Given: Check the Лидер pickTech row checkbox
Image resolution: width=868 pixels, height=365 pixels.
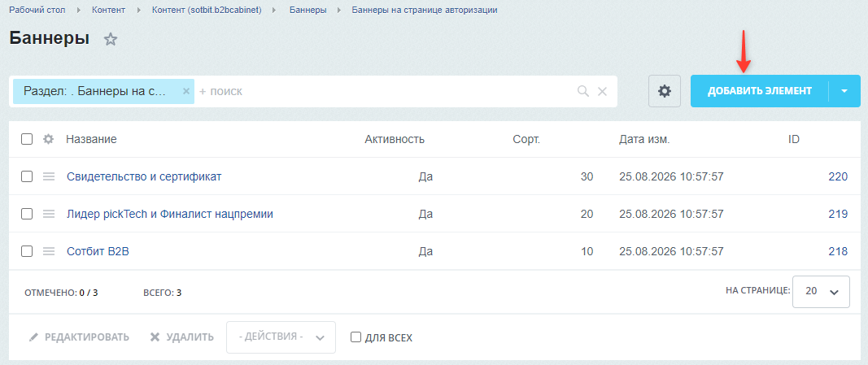Looking at the screenshot, I should [27, 214].
